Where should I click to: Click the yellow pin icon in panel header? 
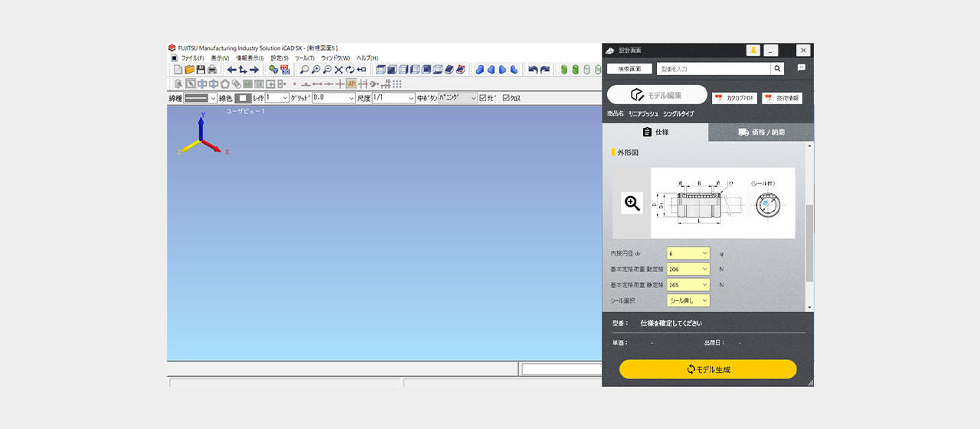coord(753,51)
